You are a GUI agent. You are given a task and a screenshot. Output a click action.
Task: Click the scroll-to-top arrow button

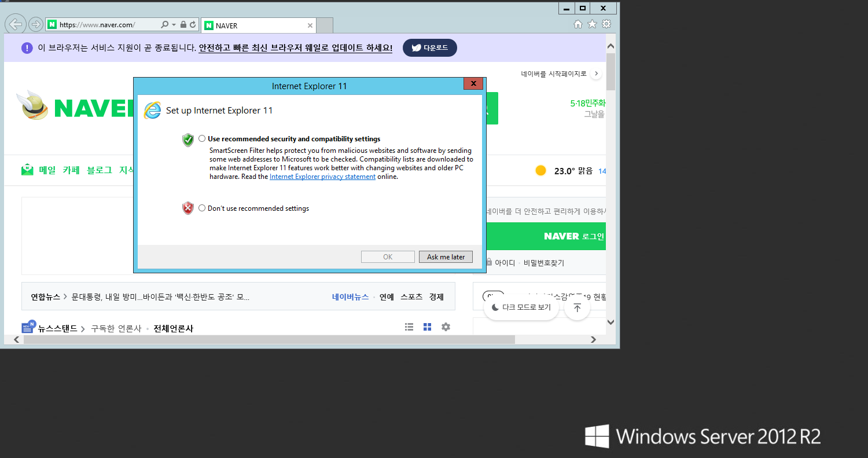577,307
